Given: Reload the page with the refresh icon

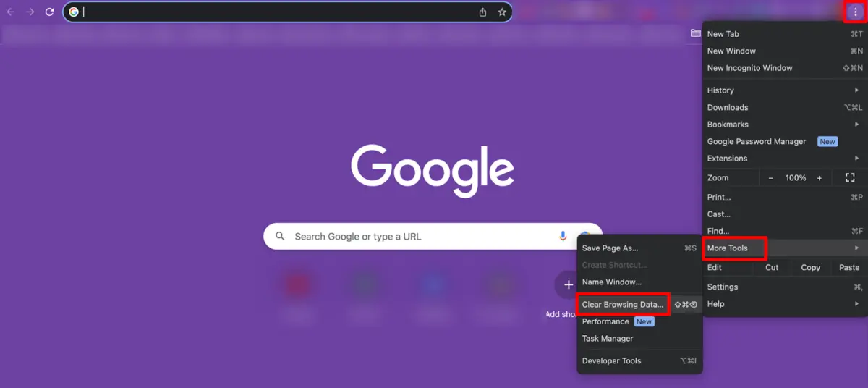Looking at the screenshot, I should pos(49,12).
